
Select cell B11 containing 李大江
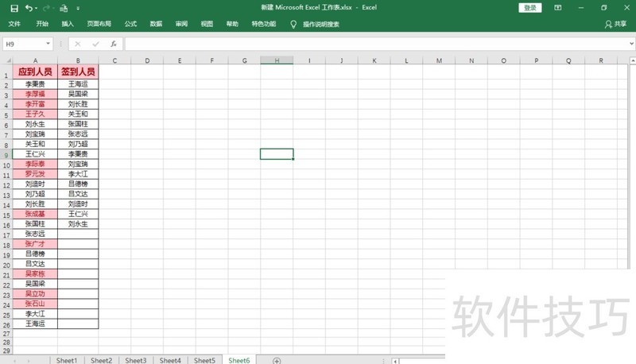[78, 174]
